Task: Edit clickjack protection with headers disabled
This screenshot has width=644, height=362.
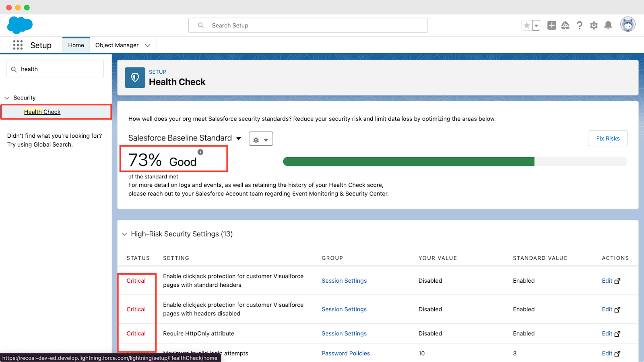Action: pos(611,309)
